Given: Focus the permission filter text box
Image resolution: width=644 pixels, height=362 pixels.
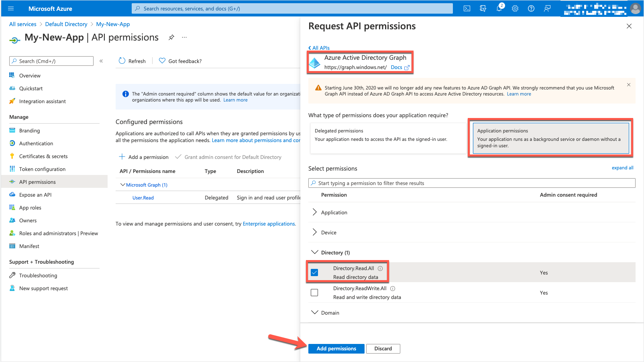Looking at the screenshot, I should [x=472, y=183].
